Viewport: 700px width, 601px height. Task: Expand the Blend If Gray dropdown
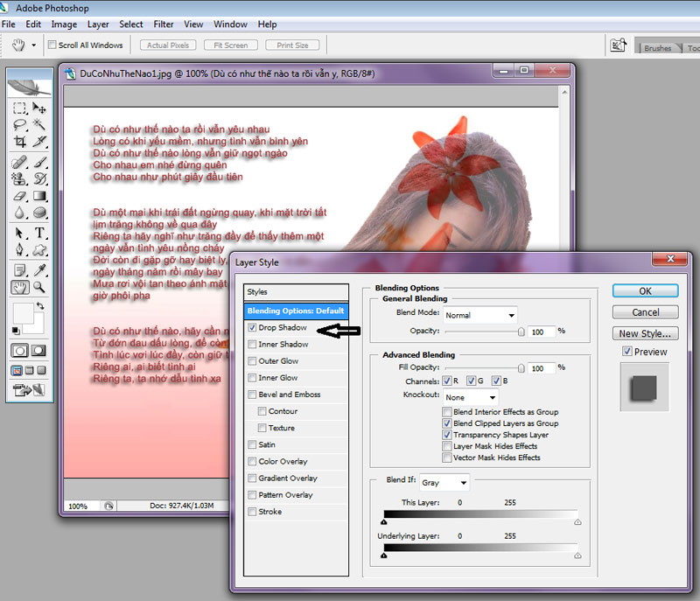(x=444, y=482)
